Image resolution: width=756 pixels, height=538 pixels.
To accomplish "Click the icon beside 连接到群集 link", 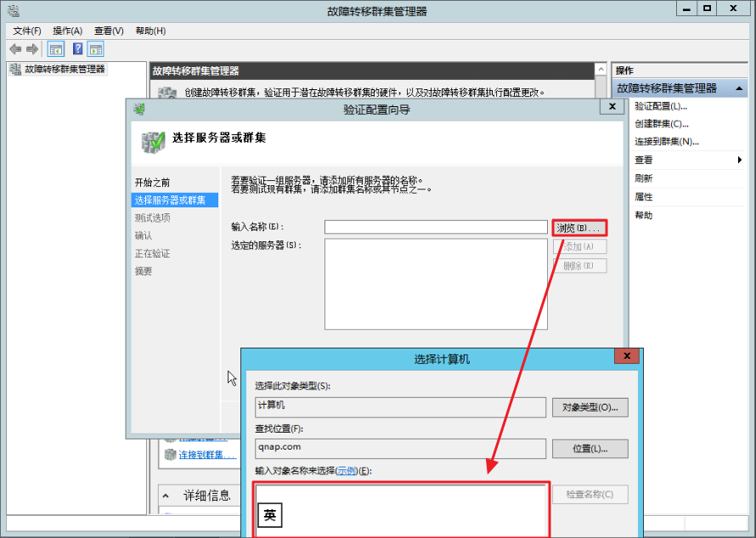I will click(170, 455).
